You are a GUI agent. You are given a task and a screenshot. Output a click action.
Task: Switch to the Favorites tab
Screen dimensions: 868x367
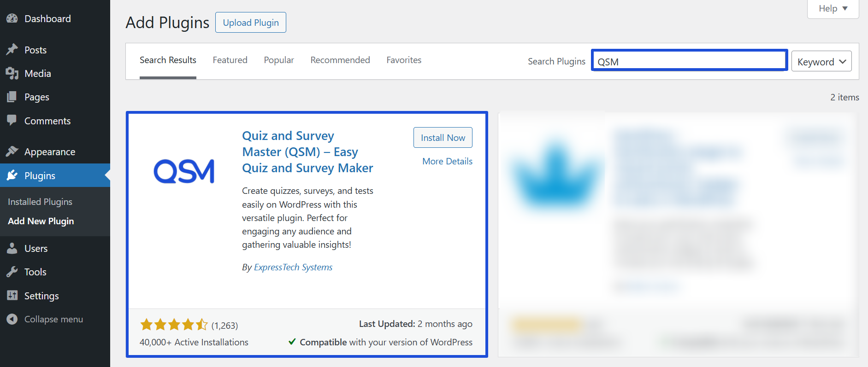tap(404, 60)
